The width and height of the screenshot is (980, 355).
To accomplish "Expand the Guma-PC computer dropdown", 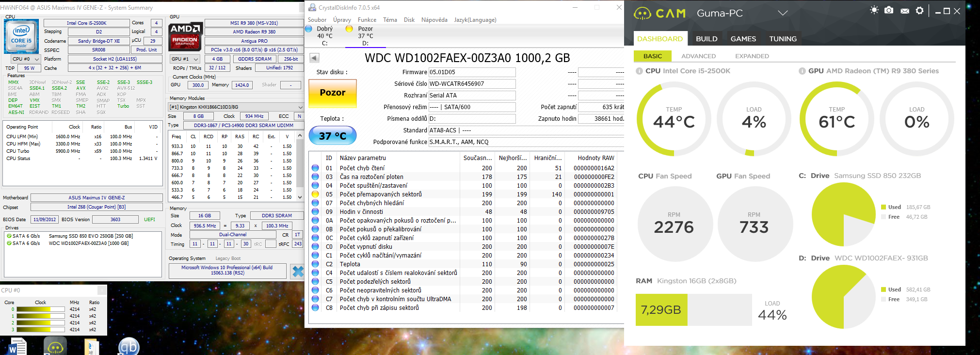I will [783, 13].
